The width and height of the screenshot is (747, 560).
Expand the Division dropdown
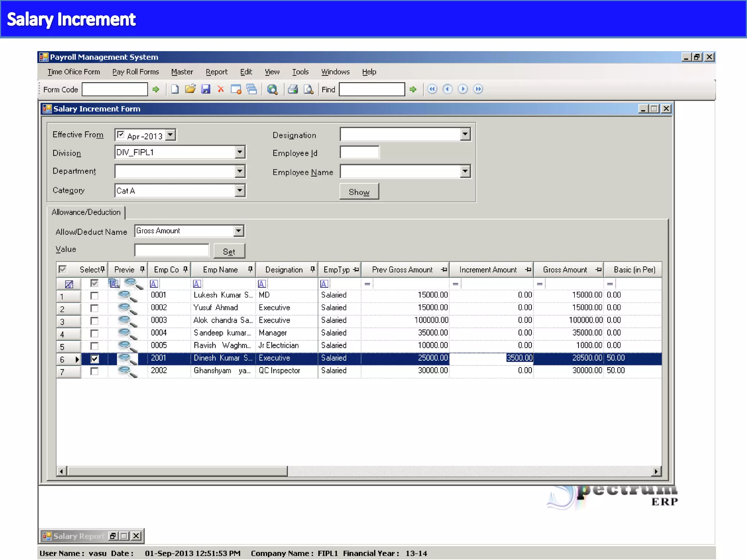tap(240, 152)
